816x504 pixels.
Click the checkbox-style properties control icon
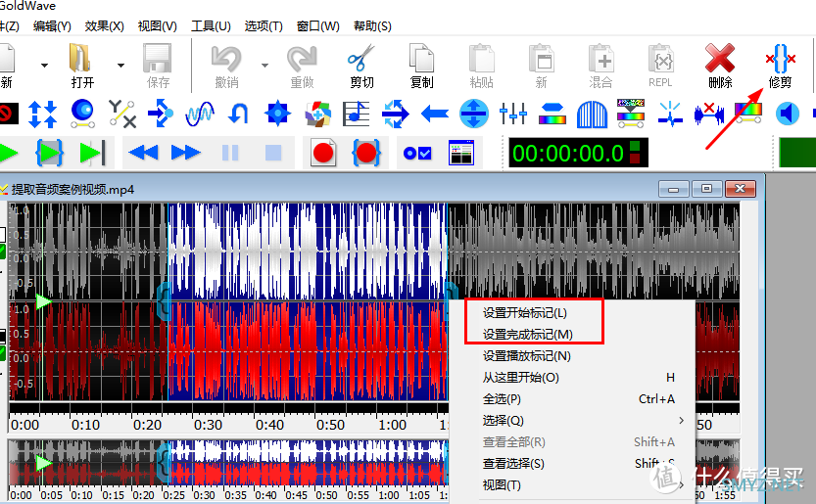coord(418,153)
